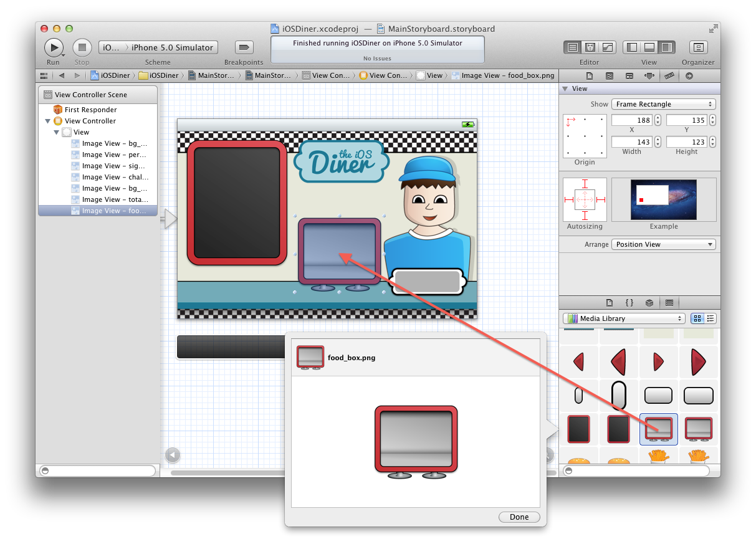Select the iOS Diner sign image on canvas
The height and width of the screenshot is (539, 756).
pos(342,161)
